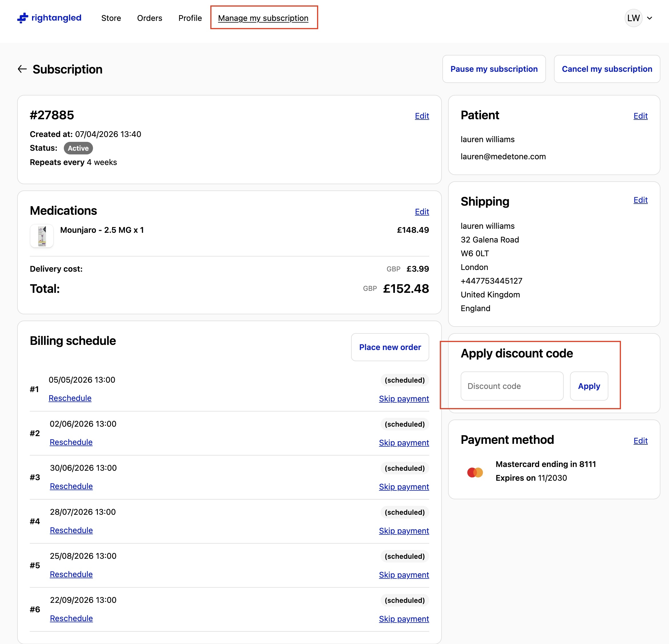Click the Repeats every 4 weeks text
This screenshot has width=669, height=644.
click(73, 162)
